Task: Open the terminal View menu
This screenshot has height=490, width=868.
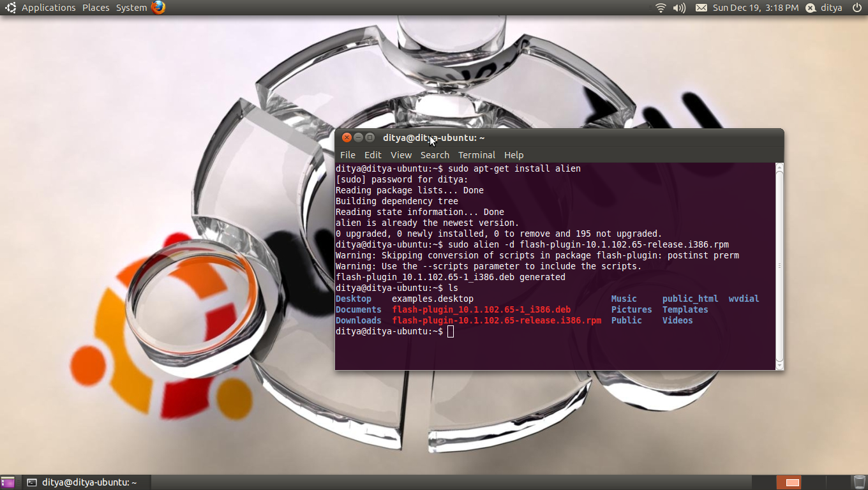Action: pos(401,155)
